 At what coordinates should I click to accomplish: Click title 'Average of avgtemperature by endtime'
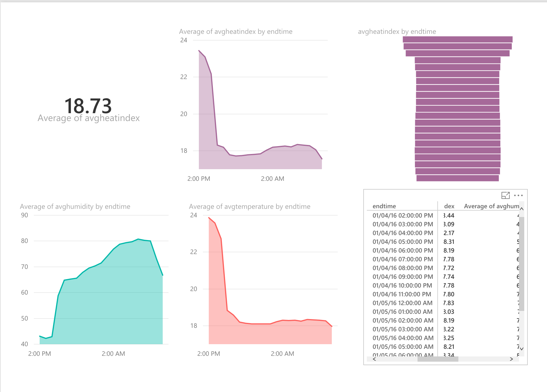pyautogui.click(x=250, y=206)
